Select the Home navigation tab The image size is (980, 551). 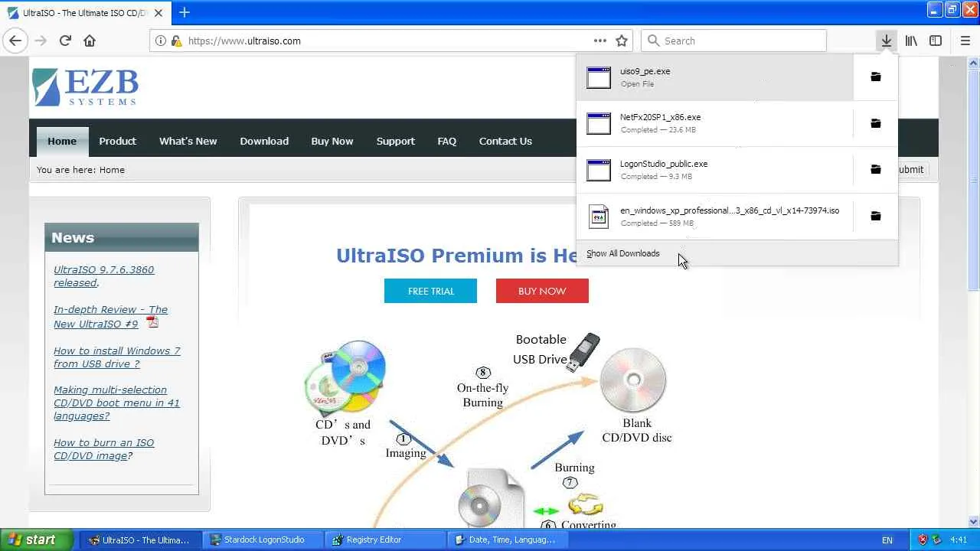[62, 141]
